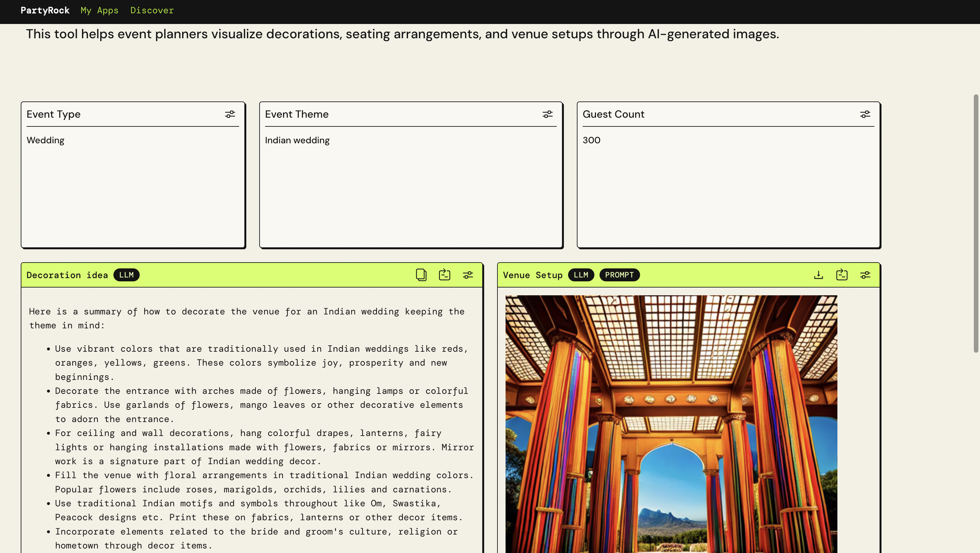Screen dimensions: 980x553
Task: Copy the Decoration idea text
Action: (x=421, y=275)
